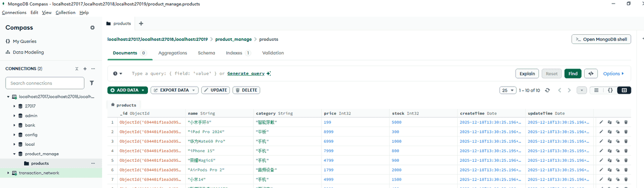Viewport: 644px width, 188px height.
Task: Open Compass settings gear icon
Action: coord(92,28)
